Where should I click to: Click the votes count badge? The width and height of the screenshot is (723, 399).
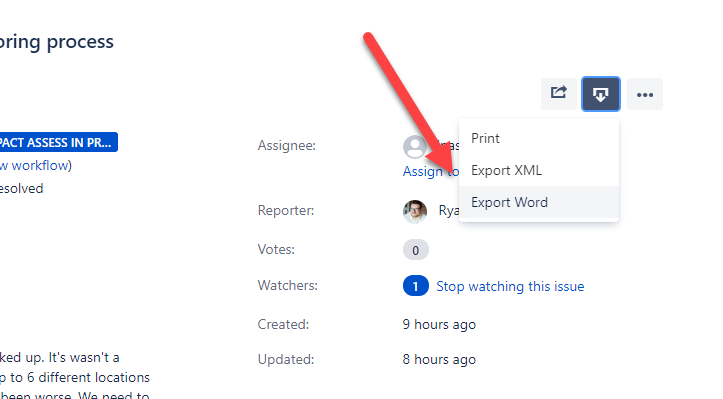pos(415,250)
